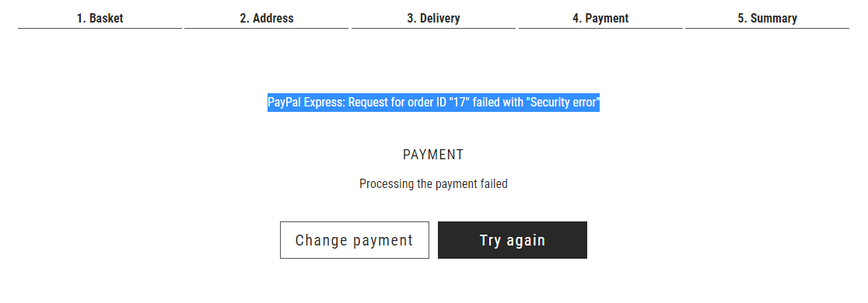Go back to the 1. Basket step

[x=100, y=18]
